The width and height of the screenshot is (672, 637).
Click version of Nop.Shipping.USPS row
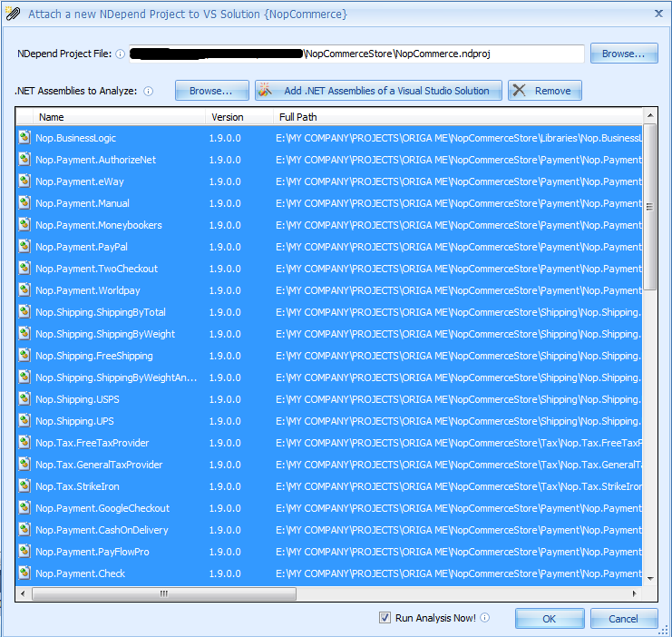pos(225,399)
